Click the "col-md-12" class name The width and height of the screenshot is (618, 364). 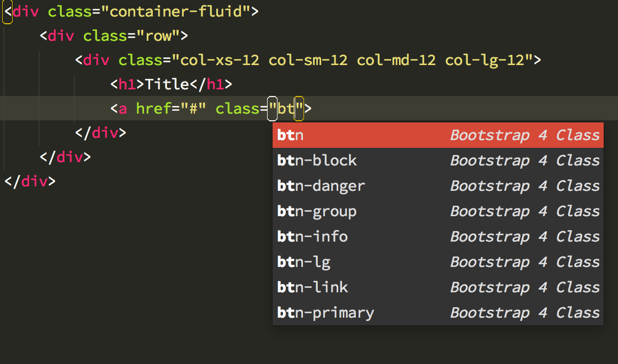tap(396, 60)
